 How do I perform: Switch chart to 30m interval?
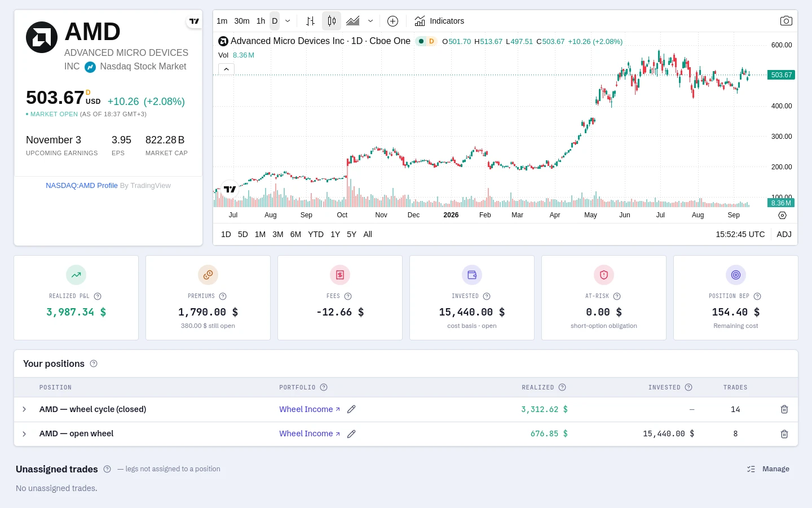coord(242,21)
